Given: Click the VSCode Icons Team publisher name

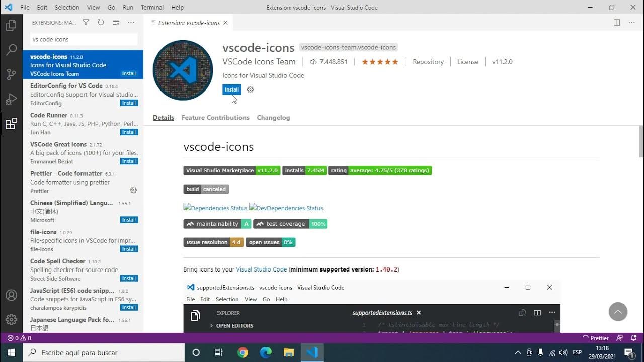Looking at the screenshot, I should pyautogui.click(x=259, y=62).
